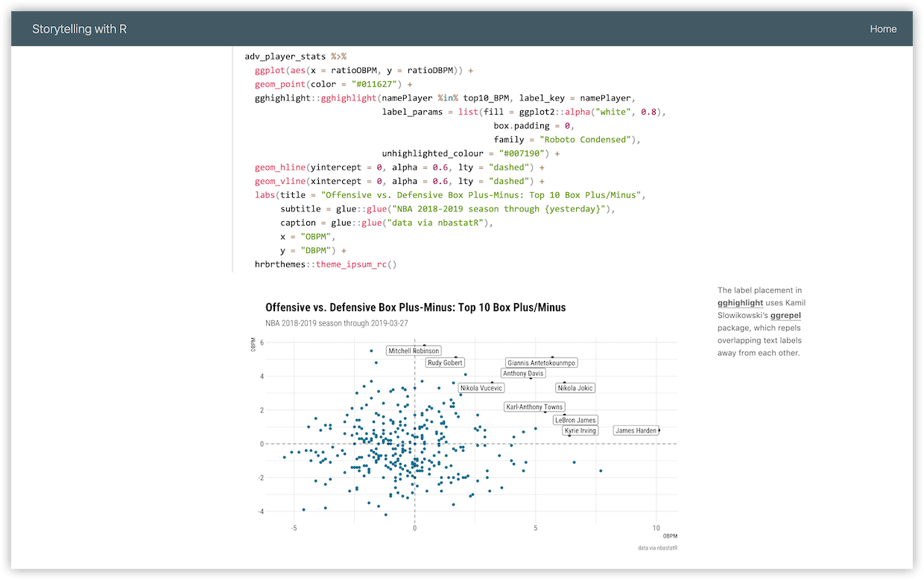Select the Kyrie Irving plot label

point(580,430)
